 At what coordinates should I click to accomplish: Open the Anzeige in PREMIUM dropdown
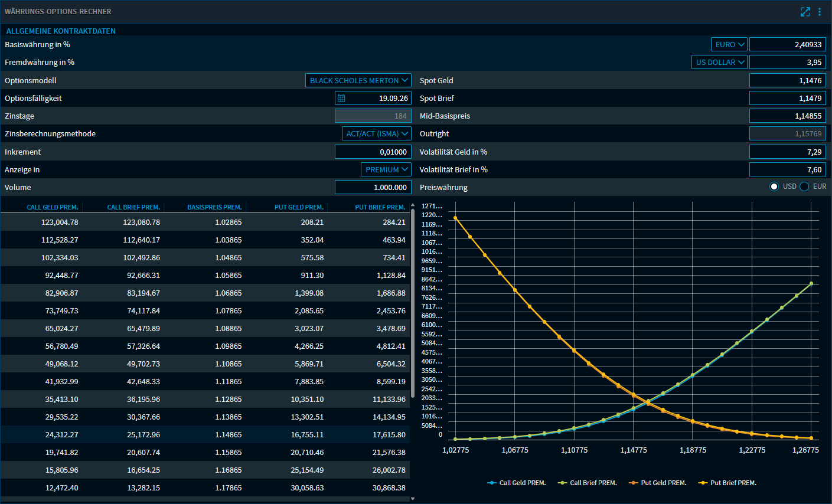coord(386,169)
